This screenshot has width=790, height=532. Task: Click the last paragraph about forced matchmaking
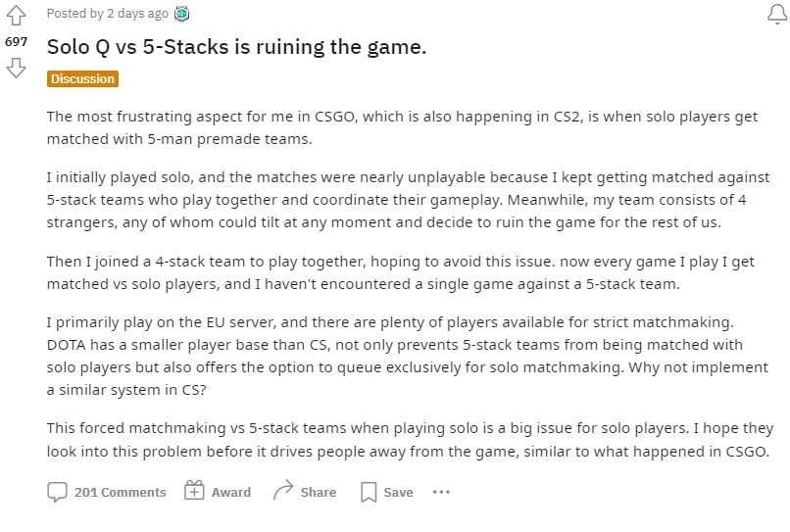click(x=410, y=439)
